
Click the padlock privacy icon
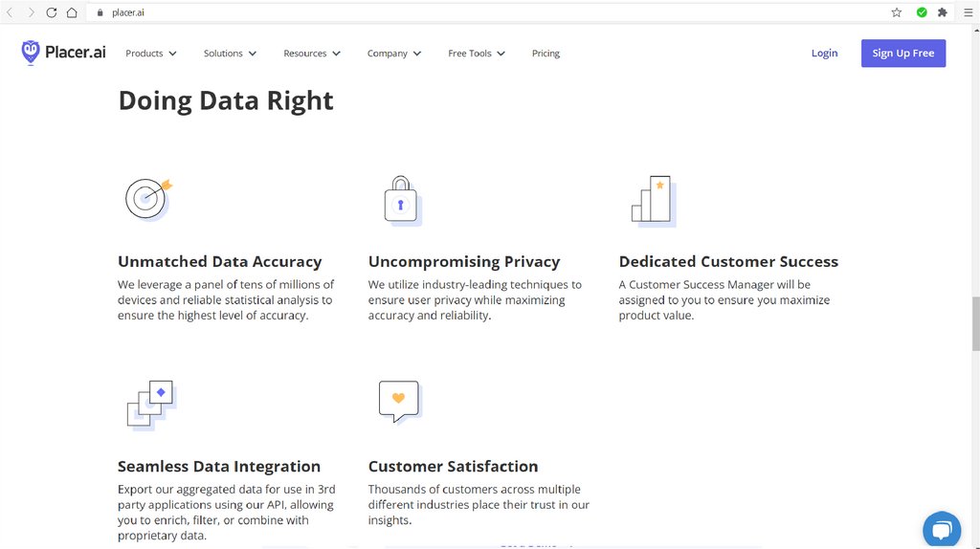(x=401, y=199)
